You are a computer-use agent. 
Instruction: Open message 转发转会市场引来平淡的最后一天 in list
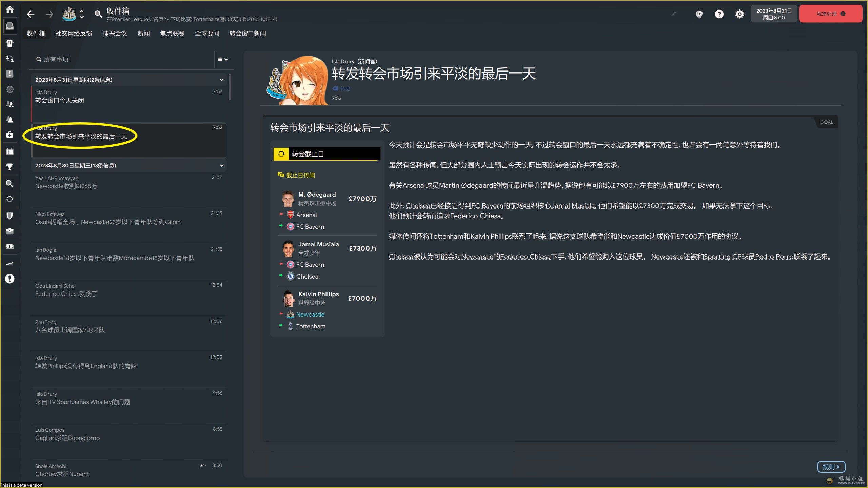129,140
